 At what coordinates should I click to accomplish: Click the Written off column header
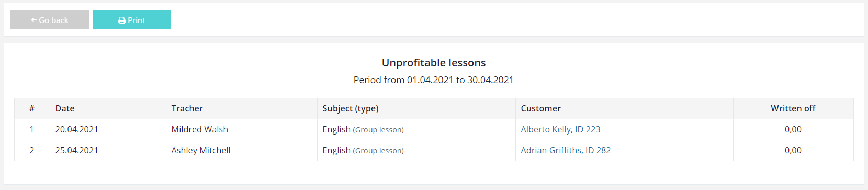pyautogui.click(x=793, y=108)
